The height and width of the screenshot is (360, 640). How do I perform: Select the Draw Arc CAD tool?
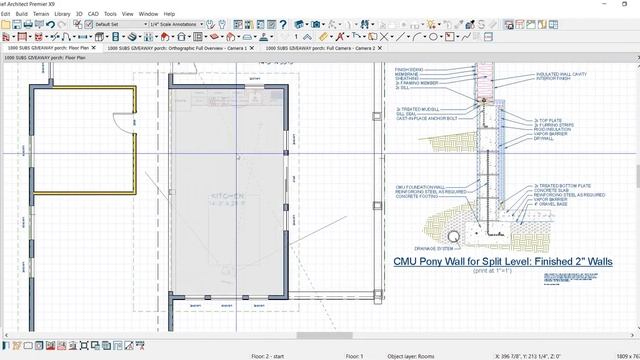417,37
